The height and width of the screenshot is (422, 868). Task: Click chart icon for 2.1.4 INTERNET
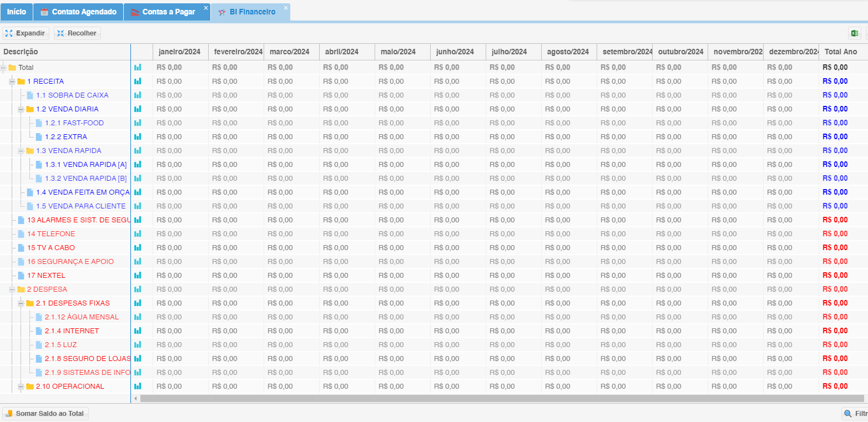coord(138,331)
